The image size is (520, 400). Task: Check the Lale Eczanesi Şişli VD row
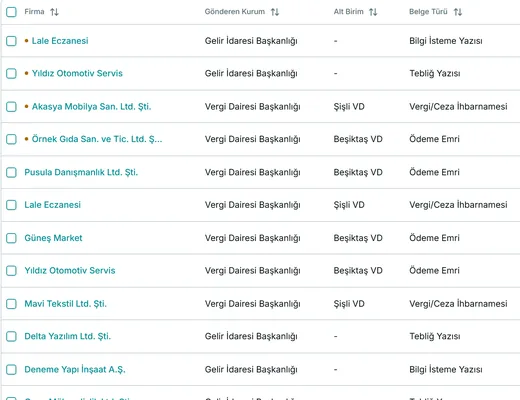tap(11, 205)
